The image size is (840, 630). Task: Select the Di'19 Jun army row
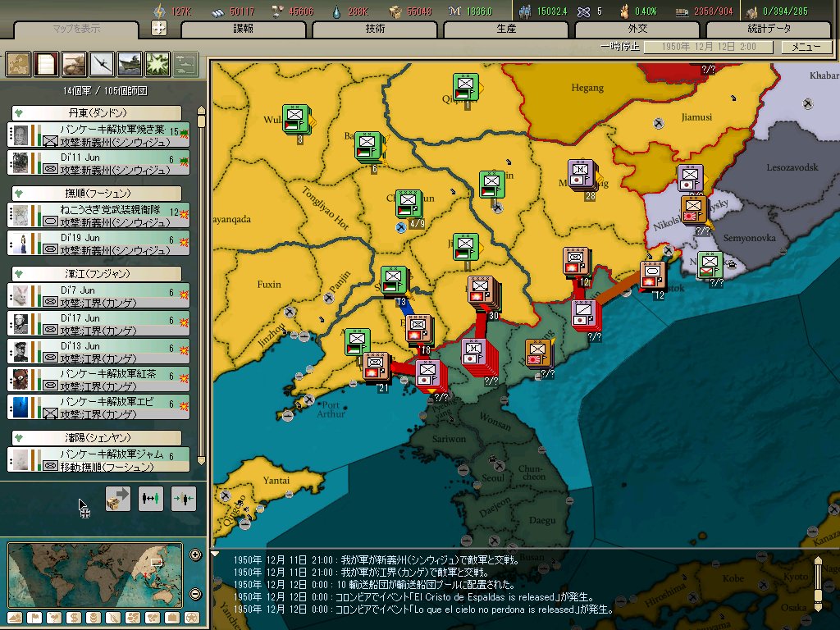click(98, 243)
